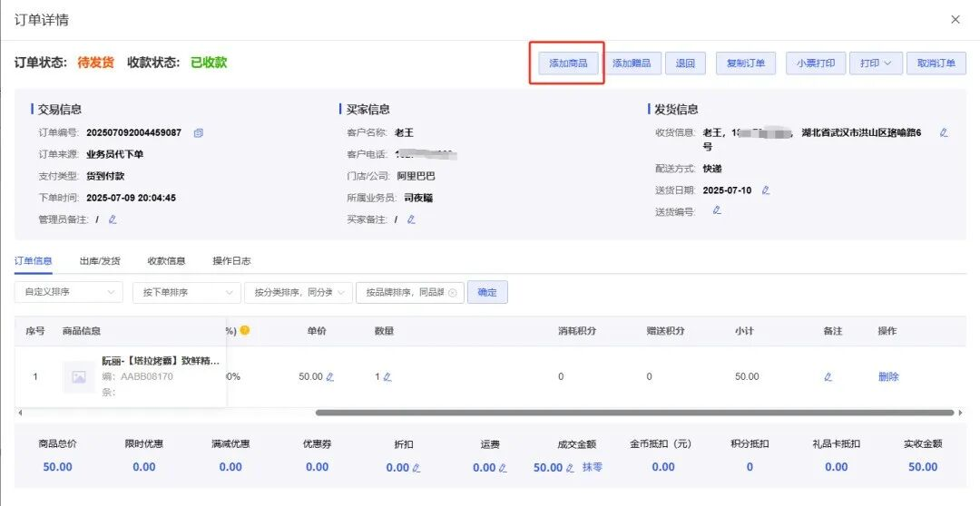Screen dimensions: 980x506
Task: Click the product image thumbnail
Action: [x=79, y=376]
